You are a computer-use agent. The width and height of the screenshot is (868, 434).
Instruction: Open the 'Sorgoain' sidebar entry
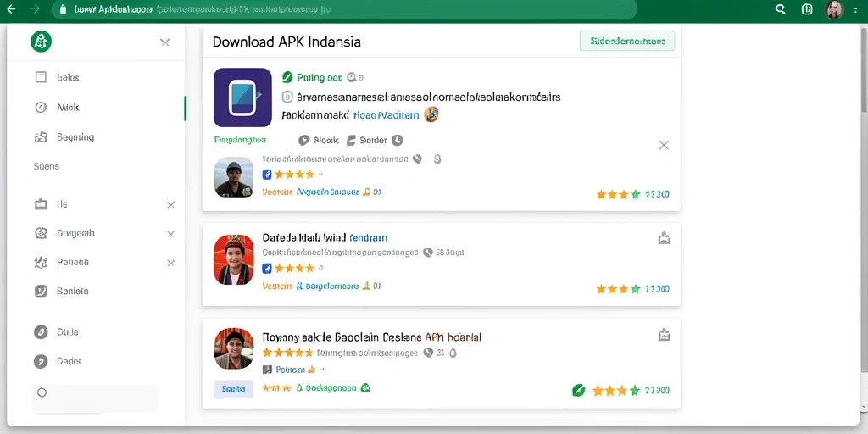pyautogui.click(x=64, y=234)
